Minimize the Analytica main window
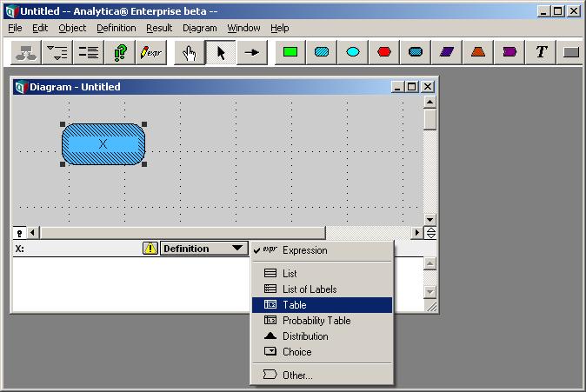The width and height of the screenshot is (586, 392). 543,11
